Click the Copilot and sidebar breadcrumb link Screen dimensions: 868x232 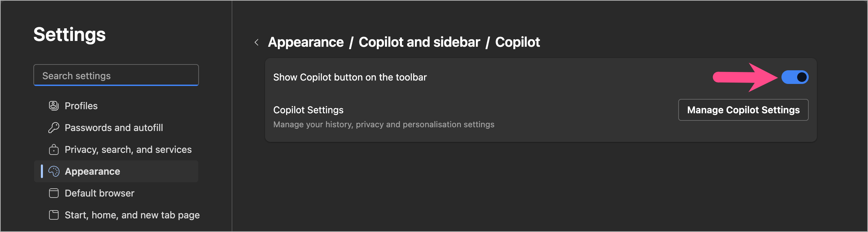tap(419, 42)
